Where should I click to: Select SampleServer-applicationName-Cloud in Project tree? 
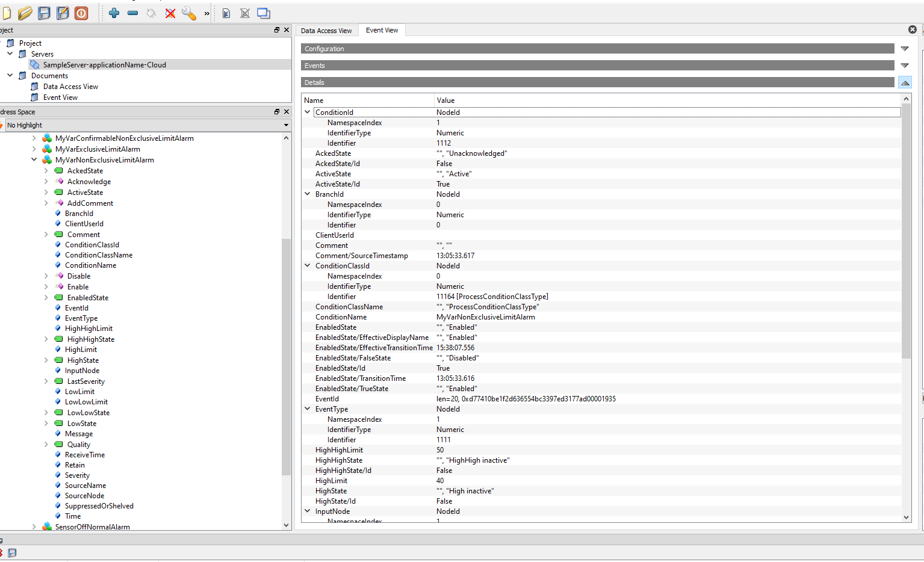104,65
